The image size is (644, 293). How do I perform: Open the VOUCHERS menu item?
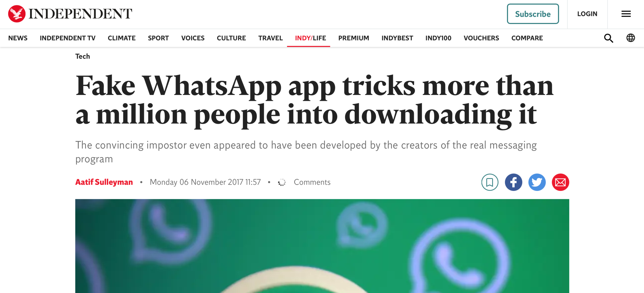(481, 38)
